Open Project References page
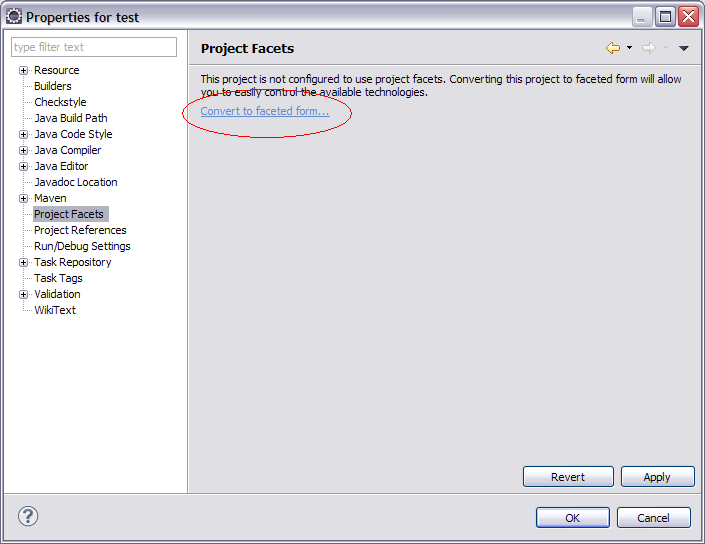Screen dimensions: 705x544 tap(80, 230)
